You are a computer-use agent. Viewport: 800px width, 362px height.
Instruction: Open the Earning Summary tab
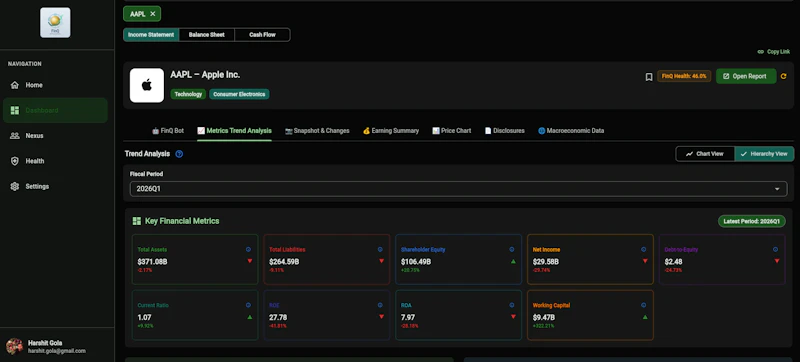pyautogui.click(x=391, y=131)
